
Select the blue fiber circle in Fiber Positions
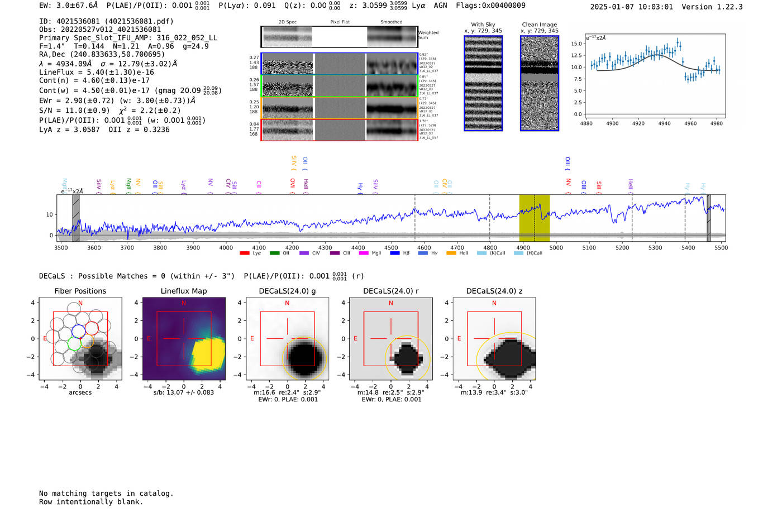[x=78, y=330]
